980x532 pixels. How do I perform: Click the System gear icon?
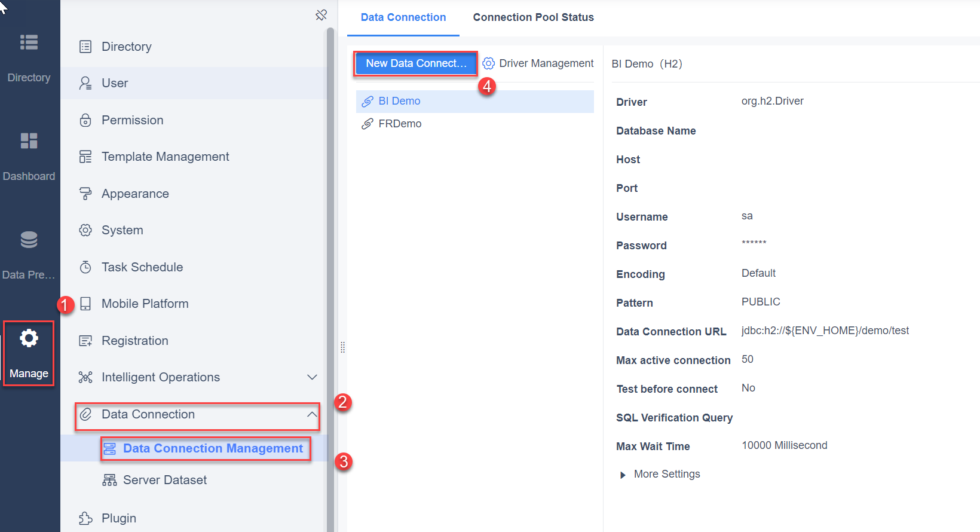(x=85, y=230)
